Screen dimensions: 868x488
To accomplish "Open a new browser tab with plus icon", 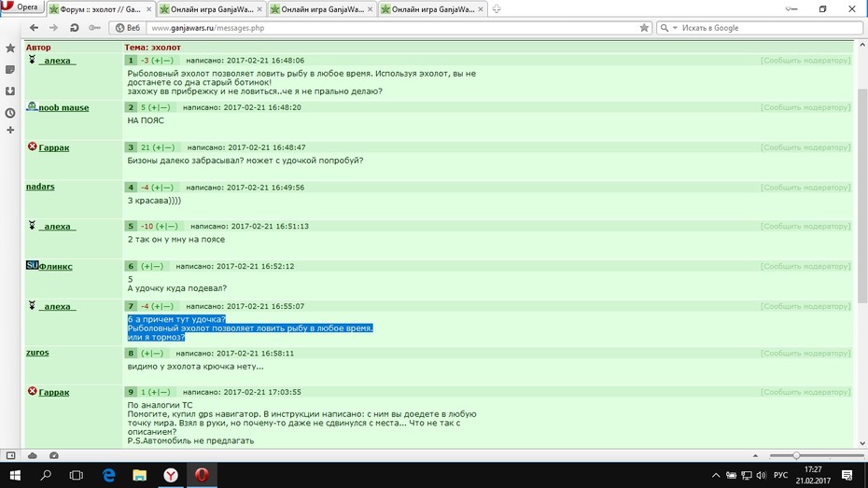I will click(497, 8).
